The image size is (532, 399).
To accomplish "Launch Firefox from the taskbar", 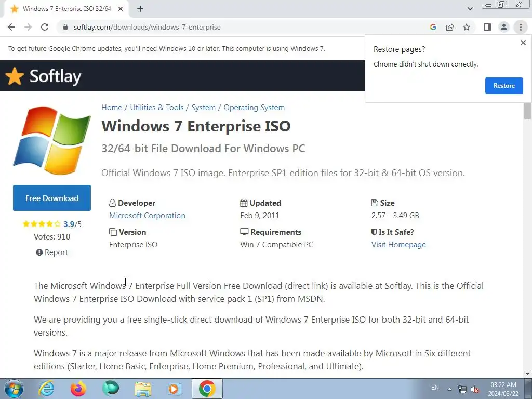I will (78, 389).
